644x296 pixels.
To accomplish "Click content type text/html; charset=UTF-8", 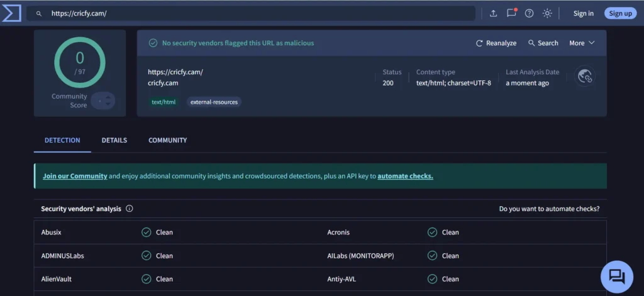I will pyautogui.click(x=453, y=84).
